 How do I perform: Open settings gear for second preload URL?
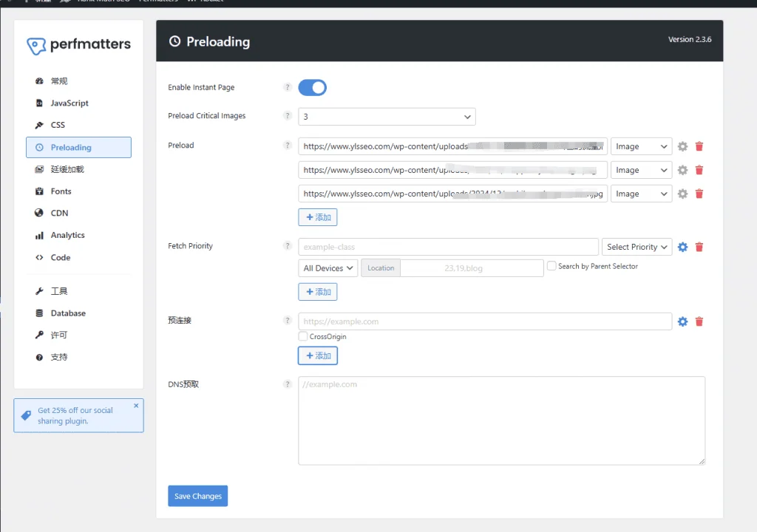coord(682,170)
